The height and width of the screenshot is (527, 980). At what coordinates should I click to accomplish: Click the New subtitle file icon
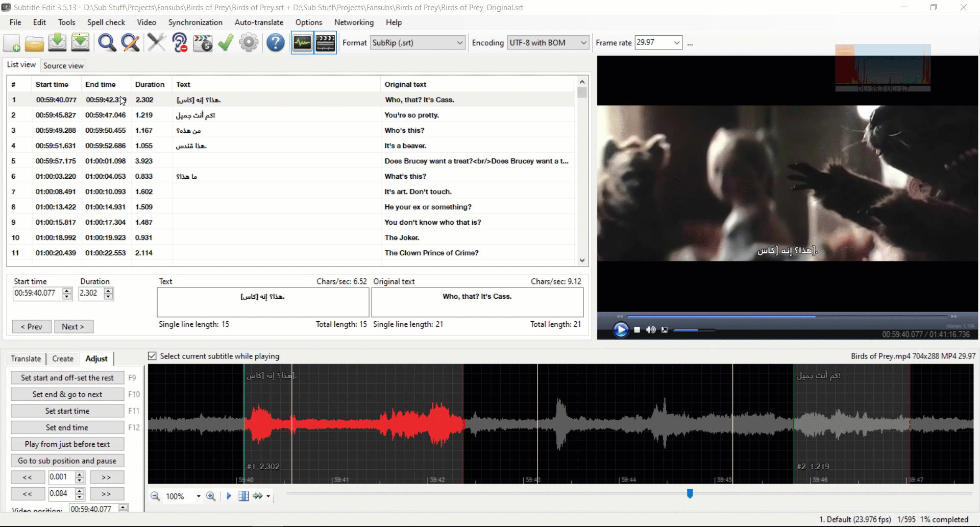12,43
